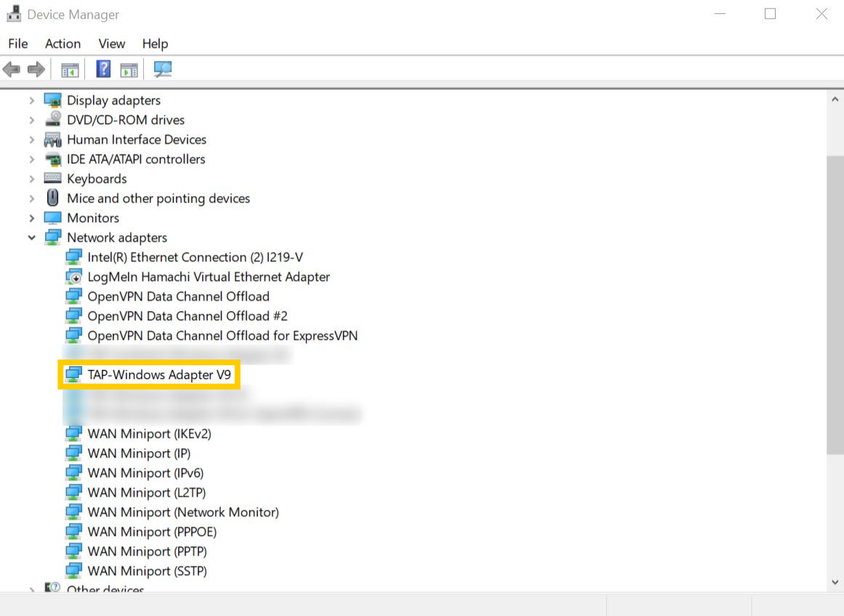Collapse the Network adapters node

[32, 238]
